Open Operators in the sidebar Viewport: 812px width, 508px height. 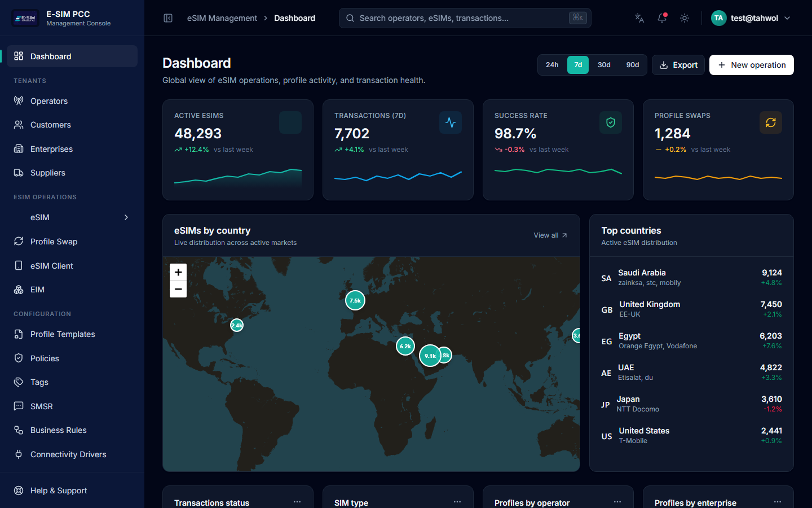[x=49, y=101]
